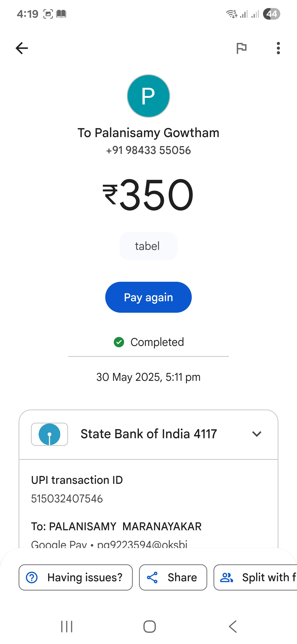
Task: Expand State Bank of India chevron
Action: point(257,434)
